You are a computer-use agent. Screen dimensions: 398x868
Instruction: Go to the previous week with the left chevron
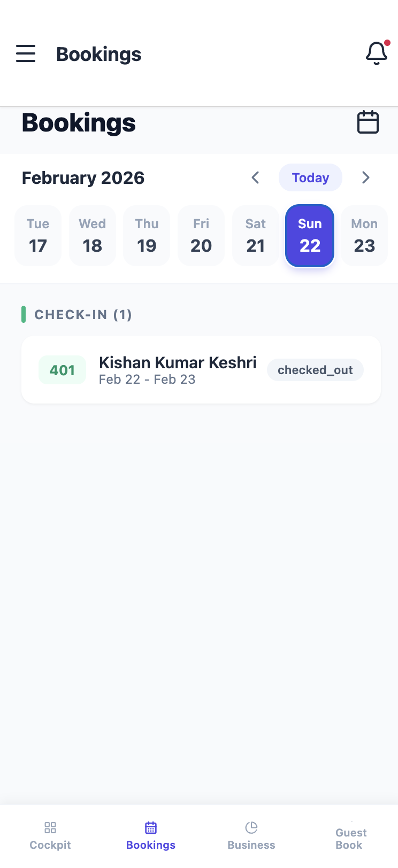255,177
